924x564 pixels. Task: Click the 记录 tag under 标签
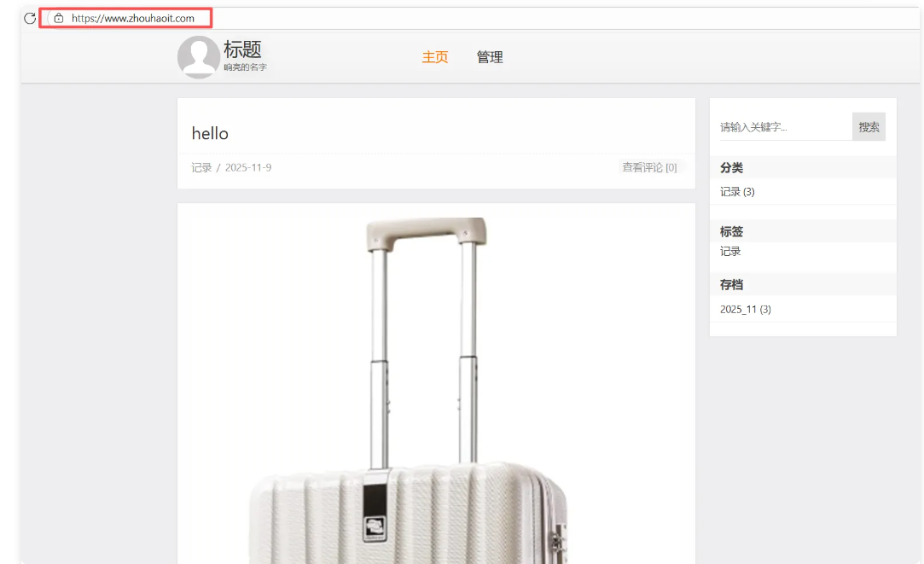pyautogui.click(x=730, y=251)
